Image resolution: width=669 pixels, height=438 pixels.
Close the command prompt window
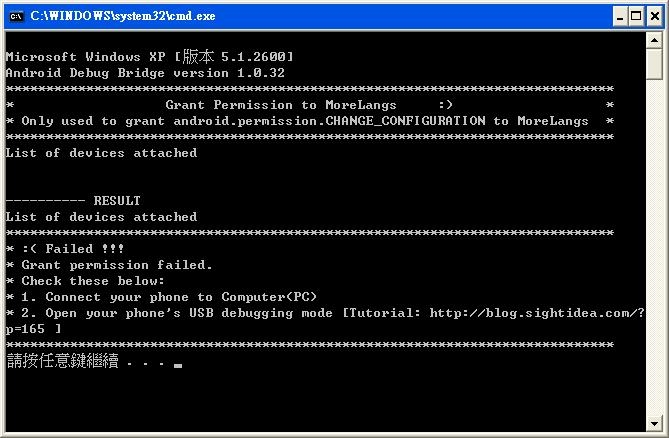coord(654,16)
